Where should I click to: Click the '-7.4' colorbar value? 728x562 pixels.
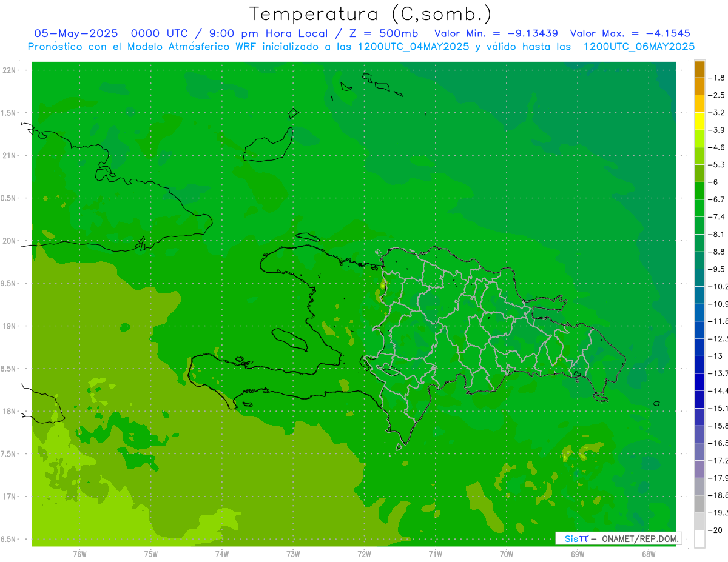click(x=716, y=217)
